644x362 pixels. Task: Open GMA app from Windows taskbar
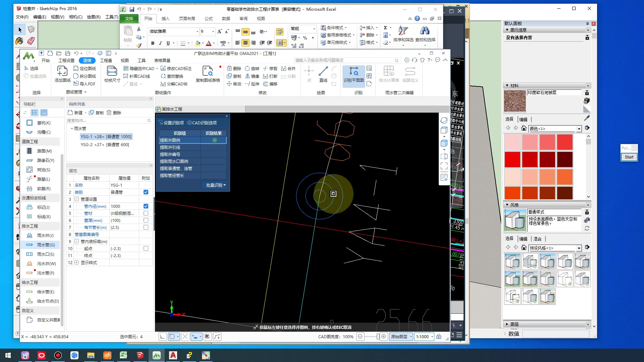pyautogui.click(x=157, y=355)
